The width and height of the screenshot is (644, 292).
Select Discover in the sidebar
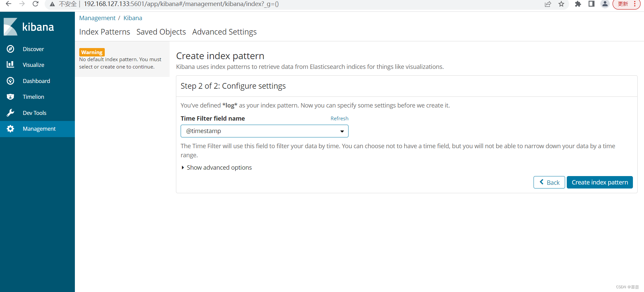(x=37, y=49)
